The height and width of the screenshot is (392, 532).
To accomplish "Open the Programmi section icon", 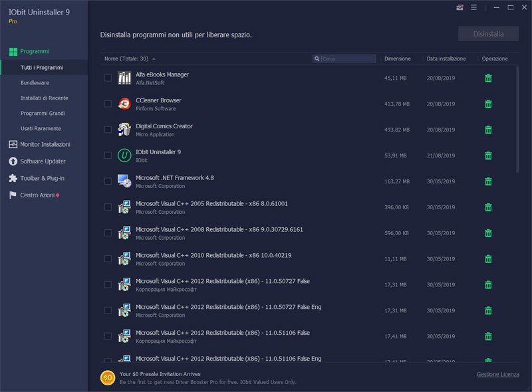I will pos(13,52).
